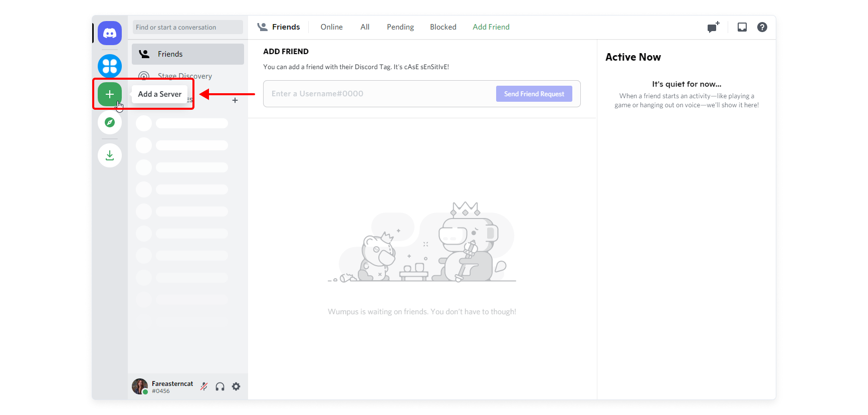Image resolution: width=868 pixels, height=415 pixels.
Task: Switch to the Pending tab
Action: [x=400, y=27]
